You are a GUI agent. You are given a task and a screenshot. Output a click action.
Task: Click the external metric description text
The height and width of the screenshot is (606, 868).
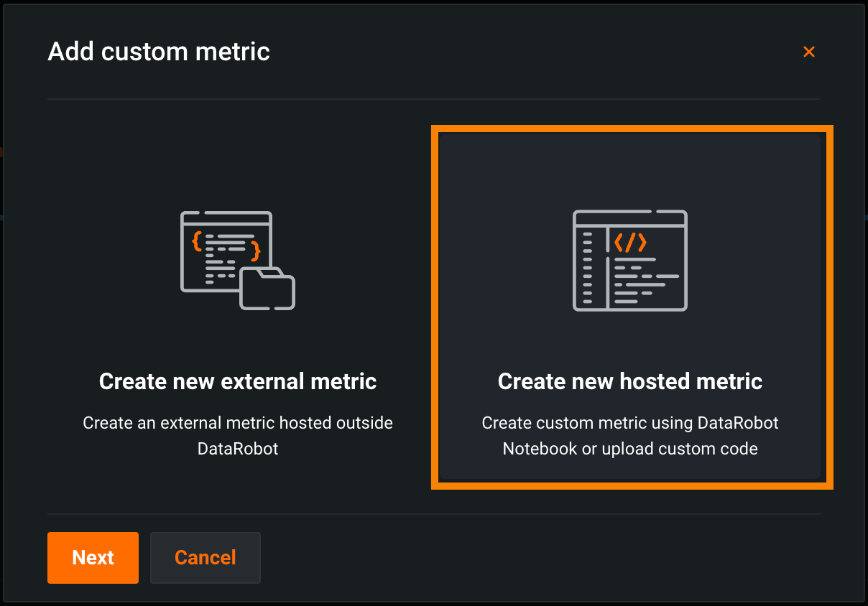237,436
